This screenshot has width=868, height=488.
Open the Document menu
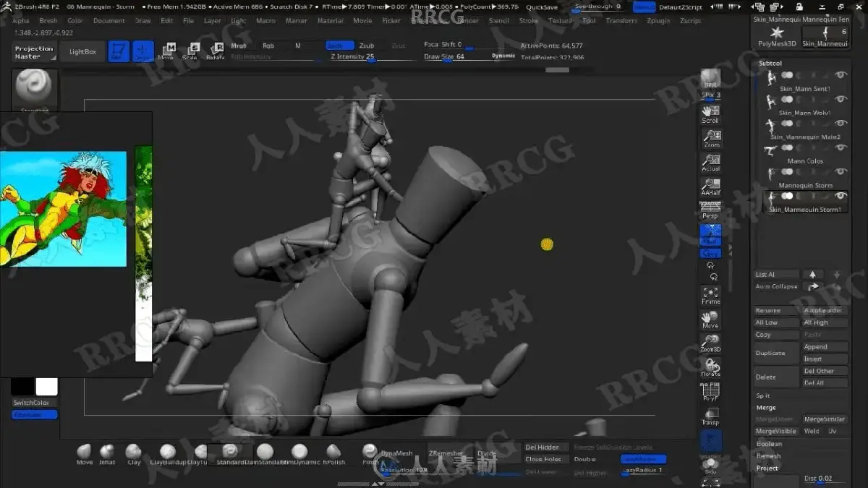pyautogui.click(x=109, y=21)
